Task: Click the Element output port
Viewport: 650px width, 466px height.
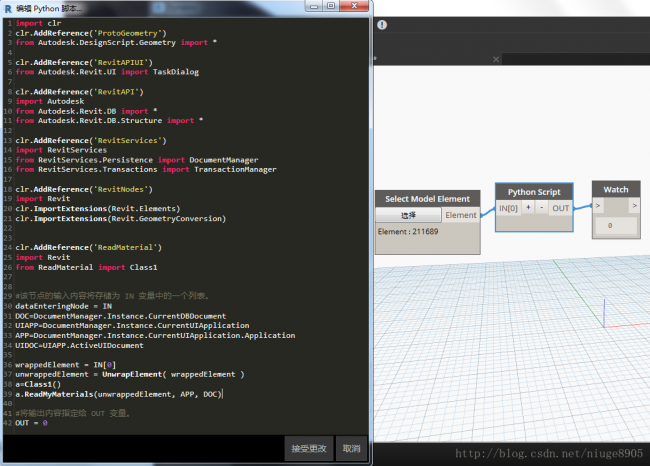Action: coord(461,215)
